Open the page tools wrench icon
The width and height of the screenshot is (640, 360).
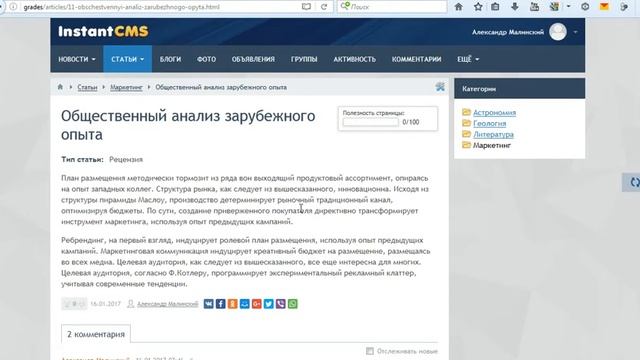click(x=440, y=87)
